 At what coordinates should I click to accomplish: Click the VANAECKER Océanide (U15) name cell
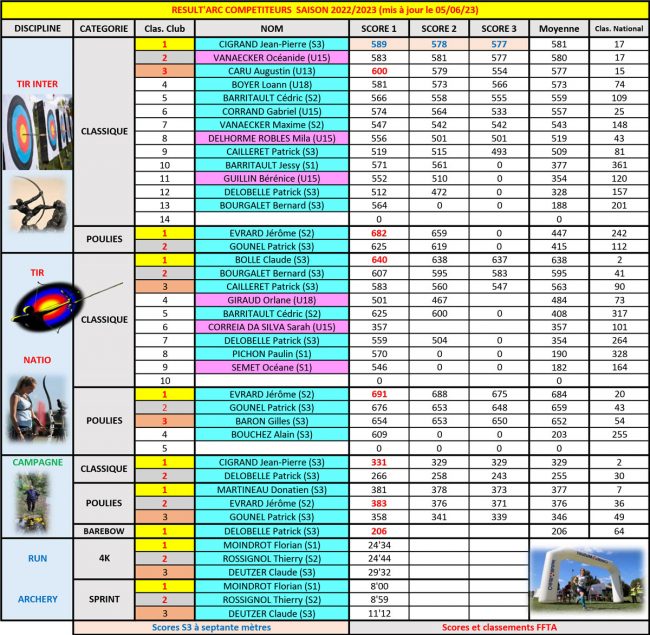point(272,58)
